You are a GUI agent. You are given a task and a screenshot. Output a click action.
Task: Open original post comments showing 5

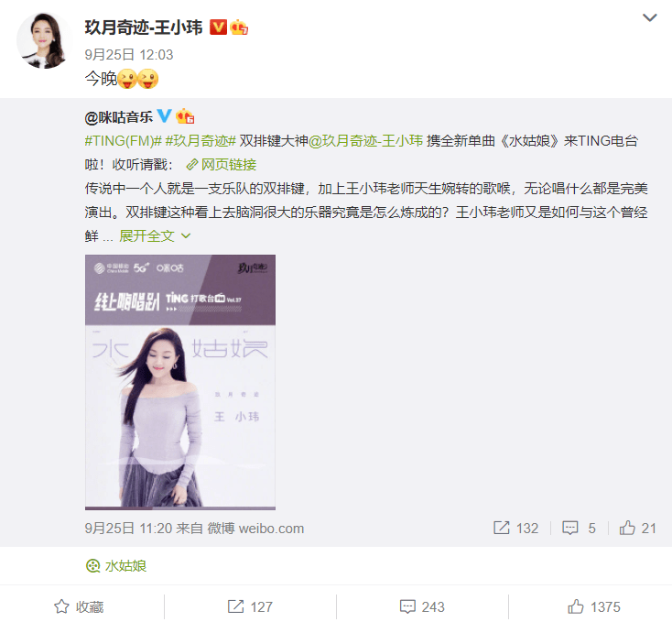(x=579, y=529)
